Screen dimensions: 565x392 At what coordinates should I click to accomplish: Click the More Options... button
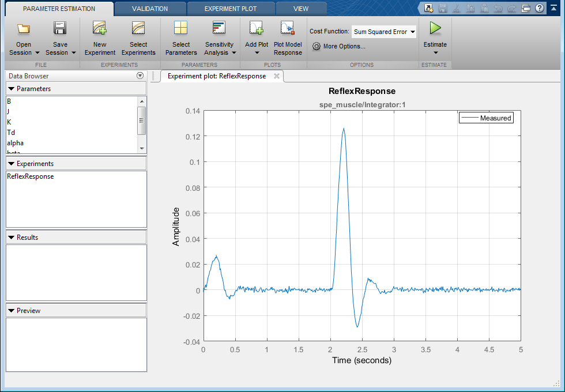(x=339, y=47)
